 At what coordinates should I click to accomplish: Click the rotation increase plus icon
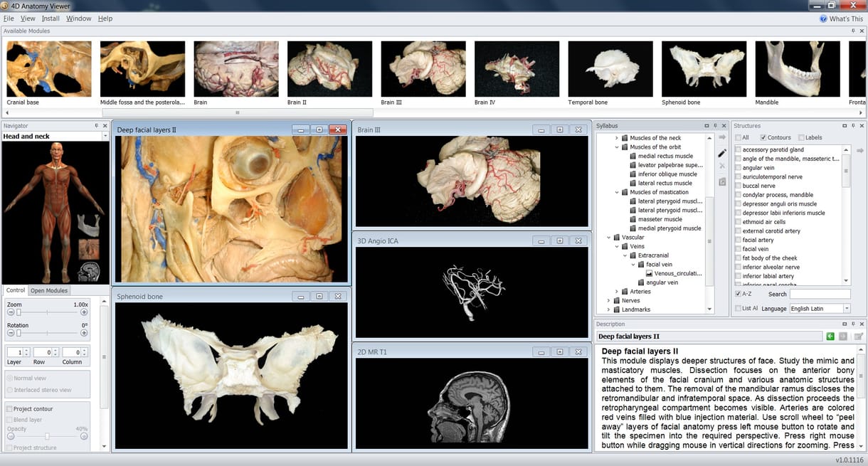(84, 333)
